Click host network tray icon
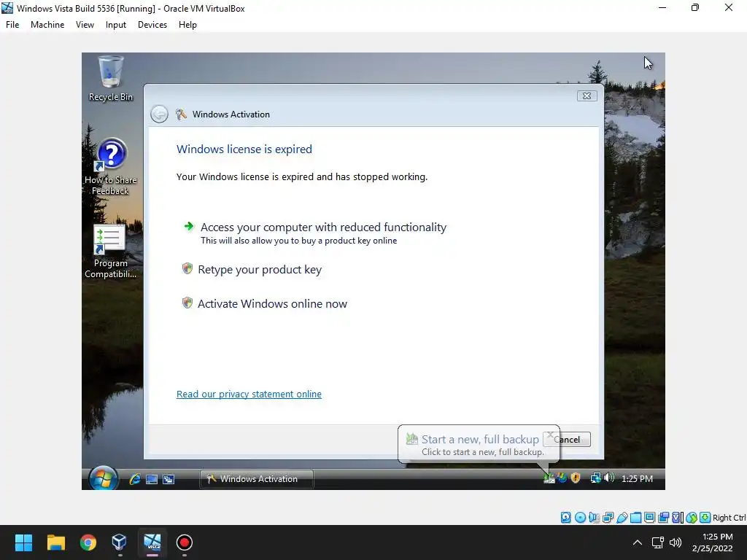This screenshot has width=747, height=560. [x=658, y=542]
